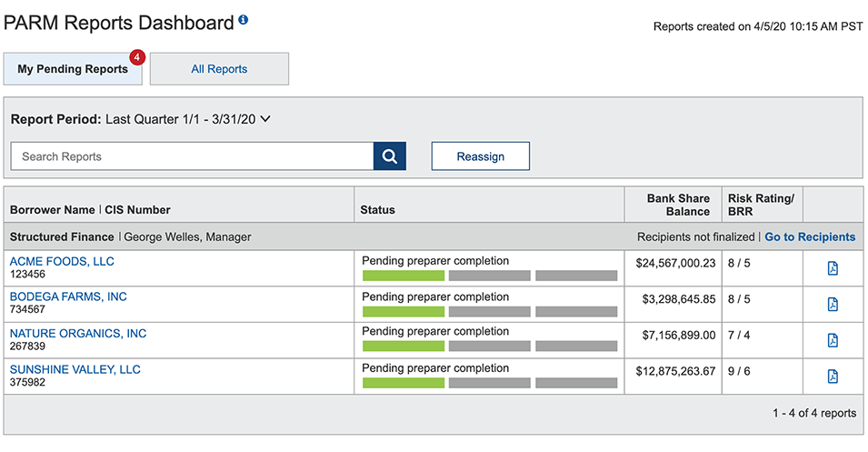The width and height of the screenshot is (868, 452).
Task: Click the red notification badge showing 4
Action: (136, 57)
